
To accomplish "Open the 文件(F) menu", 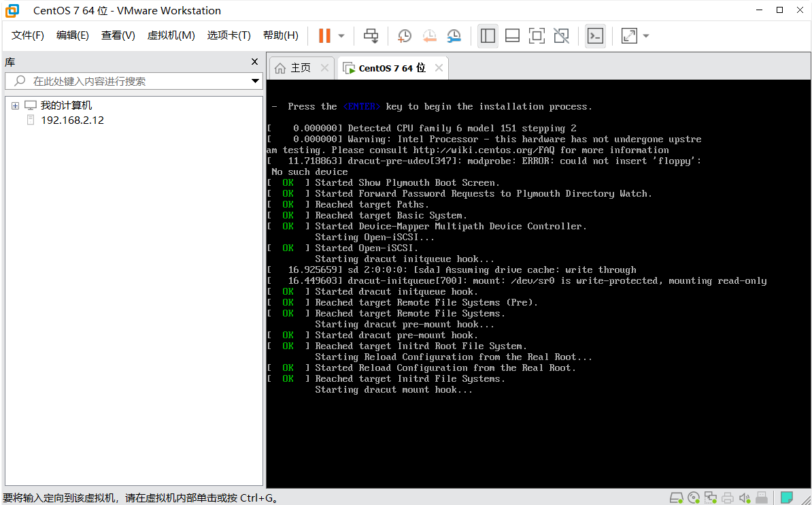I will click(x=28, y=35).
